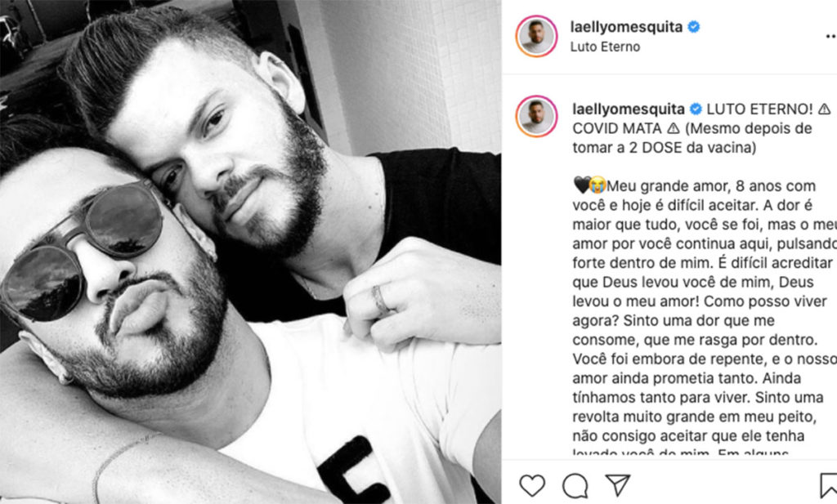Open the profile avatar in the header
Image resolution: width=837 pixels, height=504 pixels.
pyautogui.click(x=536, y=36)
